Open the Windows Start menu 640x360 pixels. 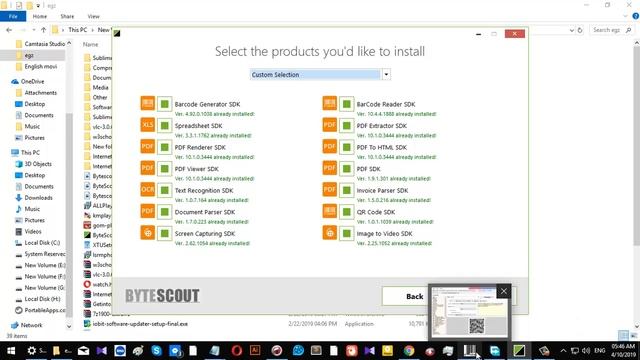11,351
